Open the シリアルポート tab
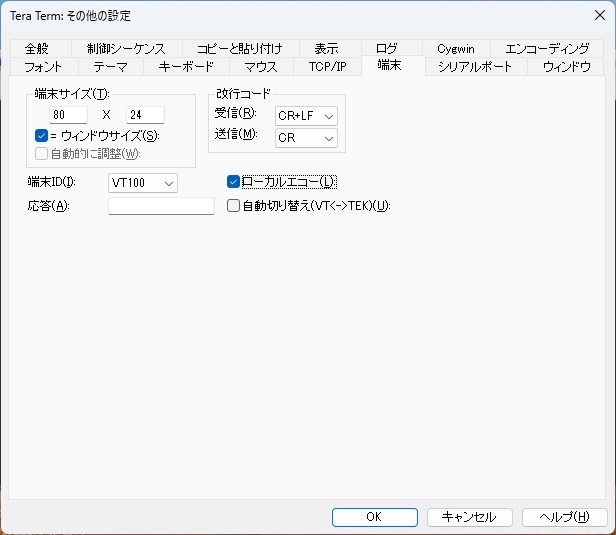This screenshot has width=616, height=535. click(x=475, y=66)
